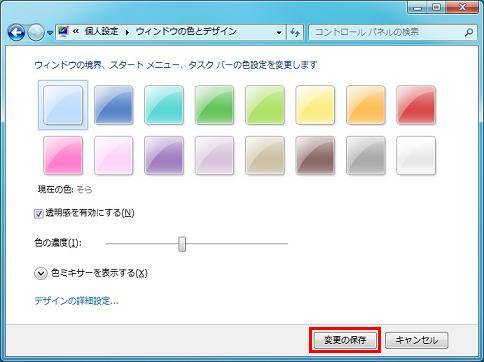Screen dimensions: 484x362
Task: Click the ウィンドウの色とデザイン breadcrumb
Action: pyautogui.click(x=186, y=32)
